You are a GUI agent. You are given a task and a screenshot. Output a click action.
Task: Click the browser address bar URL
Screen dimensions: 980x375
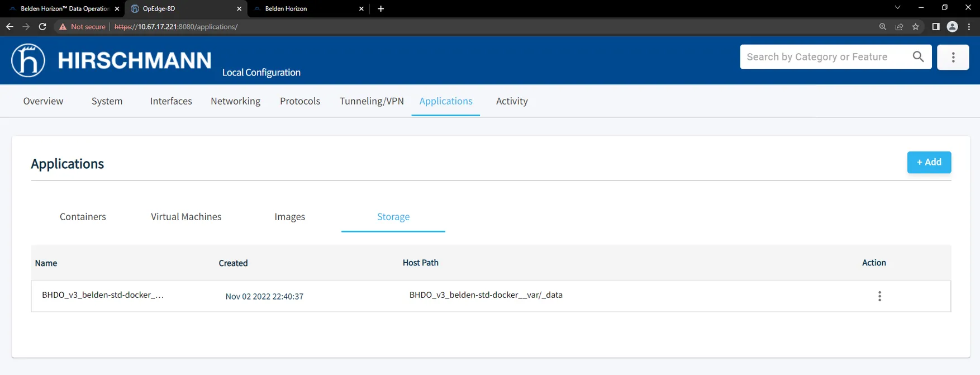(x=176, y=27)
